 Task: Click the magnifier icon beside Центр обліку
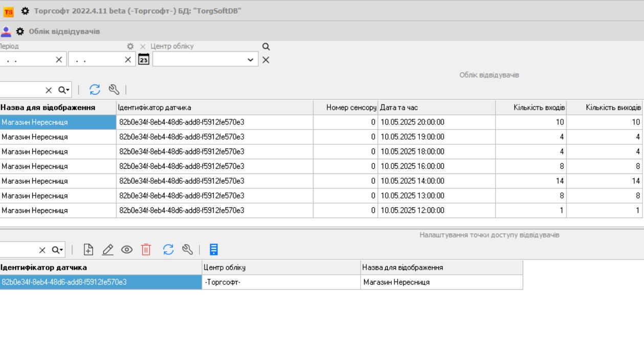click(265, 47)
